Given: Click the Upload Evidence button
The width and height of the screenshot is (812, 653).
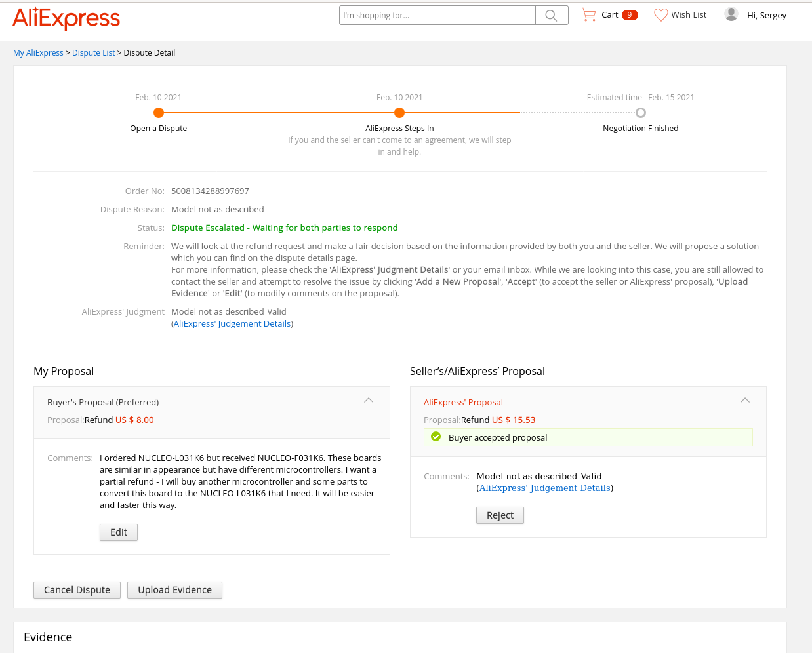Looking at the screenshot, I should (x=174, y=590).
